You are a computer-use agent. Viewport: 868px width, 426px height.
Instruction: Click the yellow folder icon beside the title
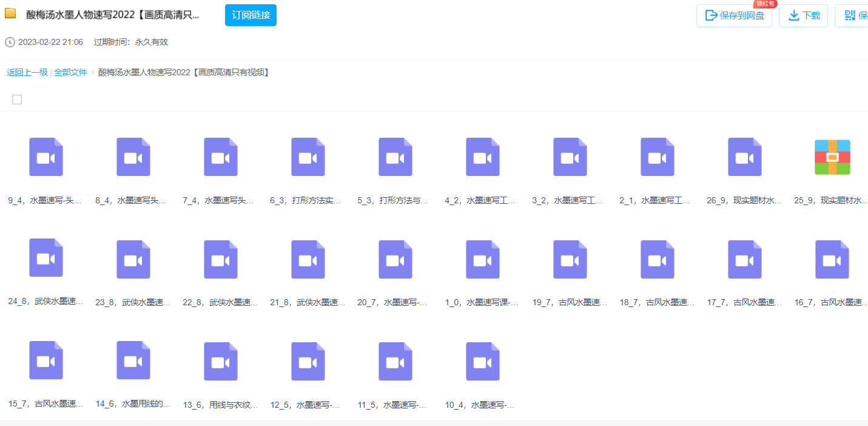pyautogui.click(x=10, y=14)
